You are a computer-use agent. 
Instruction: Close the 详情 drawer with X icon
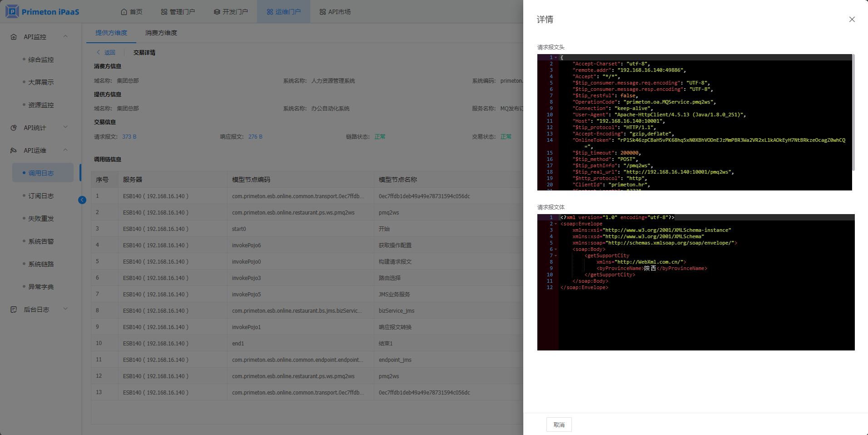tap(852, 20)
